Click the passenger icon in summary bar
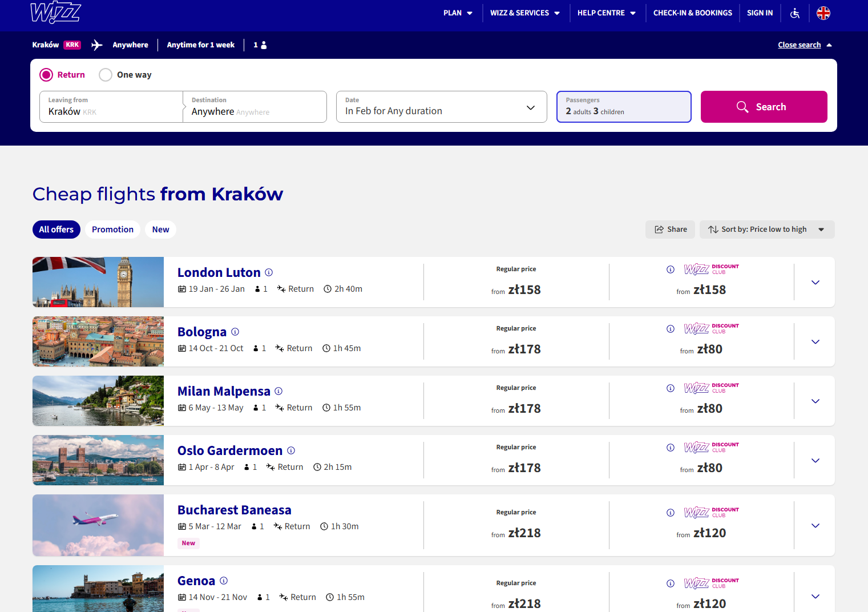868x612 pixels. [264, 45]
